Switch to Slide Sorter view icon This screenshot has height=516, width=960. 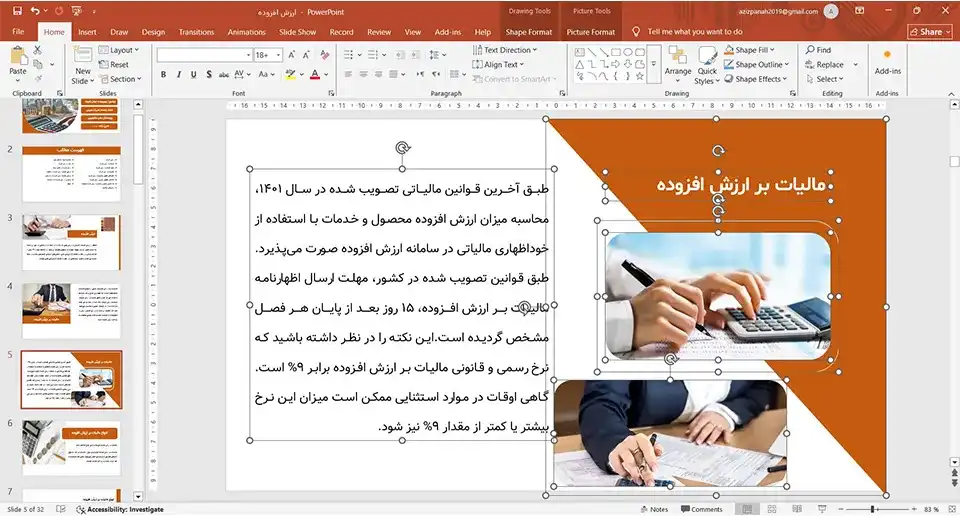coord(772,509)
